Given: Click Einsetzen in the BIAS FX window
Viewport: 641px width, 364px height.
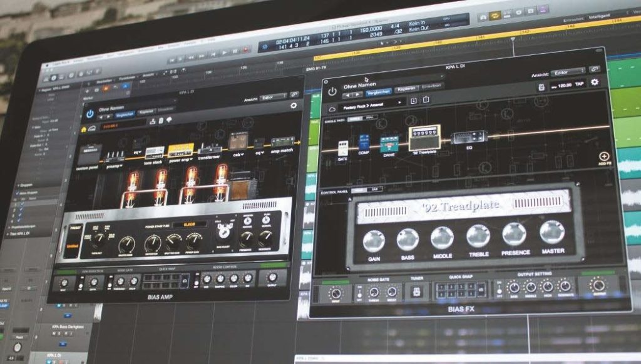Looking at the screenshot, I should (x=431, y=86).
